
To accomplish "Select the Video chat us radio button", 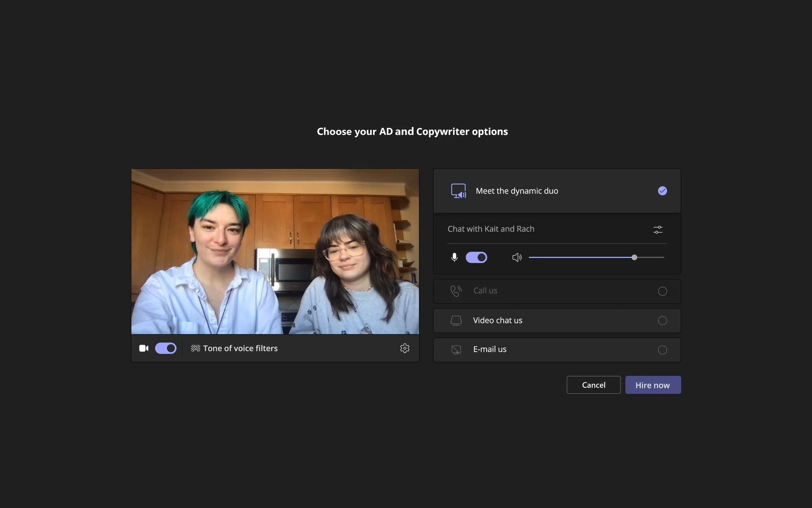I will pyautogui.click(x=662, y=320).
